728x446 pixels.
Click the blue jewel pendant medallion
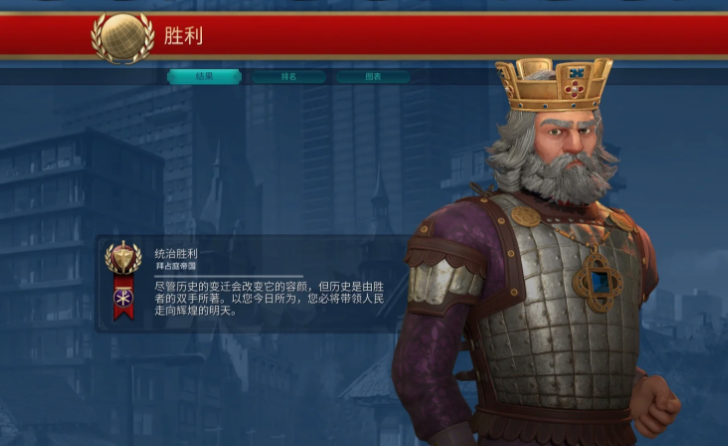(598, 282)
